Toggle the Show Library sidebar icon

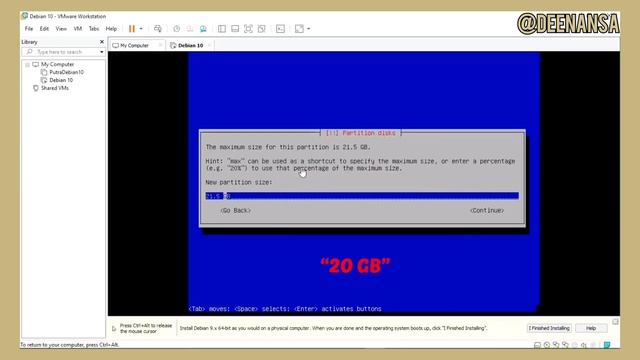(x=222, y=29)
